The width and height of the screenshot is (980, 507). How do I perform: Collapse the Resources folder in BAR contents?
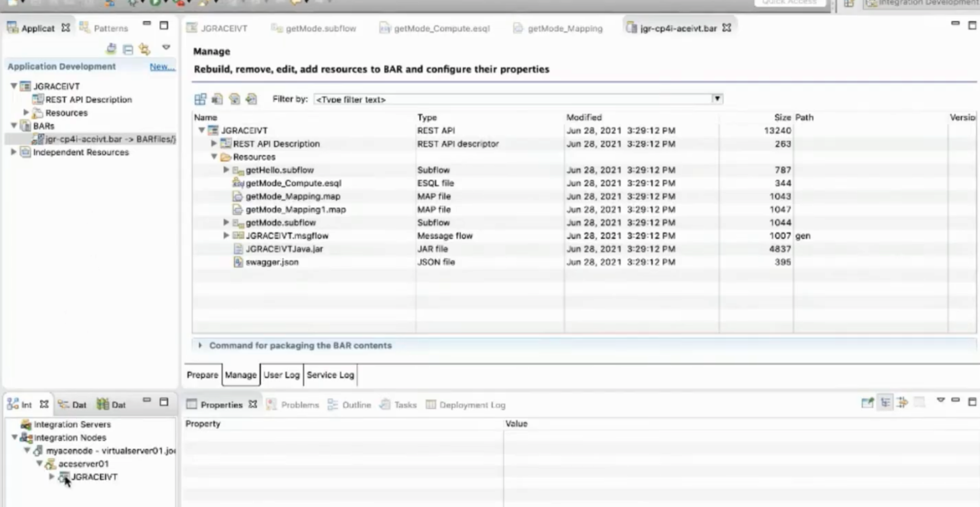pos(214,156)
